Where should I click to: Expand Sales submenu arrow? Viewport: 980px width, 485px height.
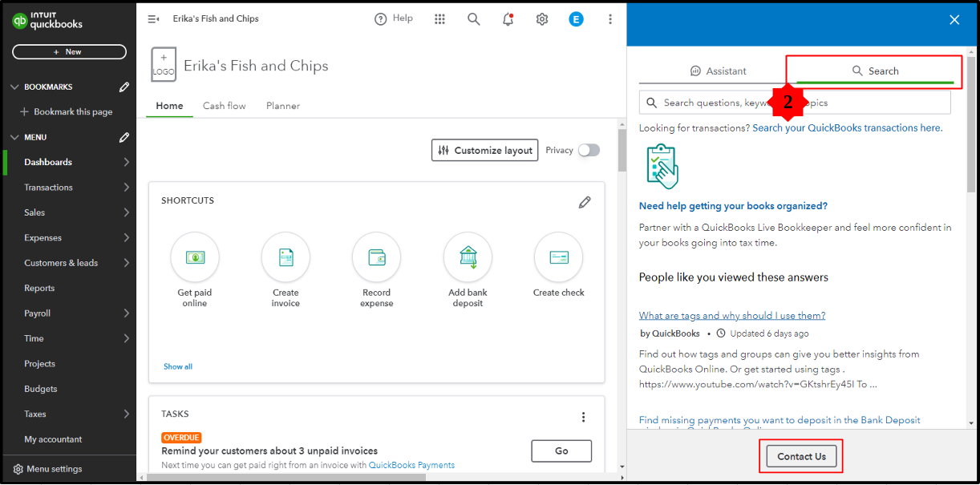coord(127,212)
